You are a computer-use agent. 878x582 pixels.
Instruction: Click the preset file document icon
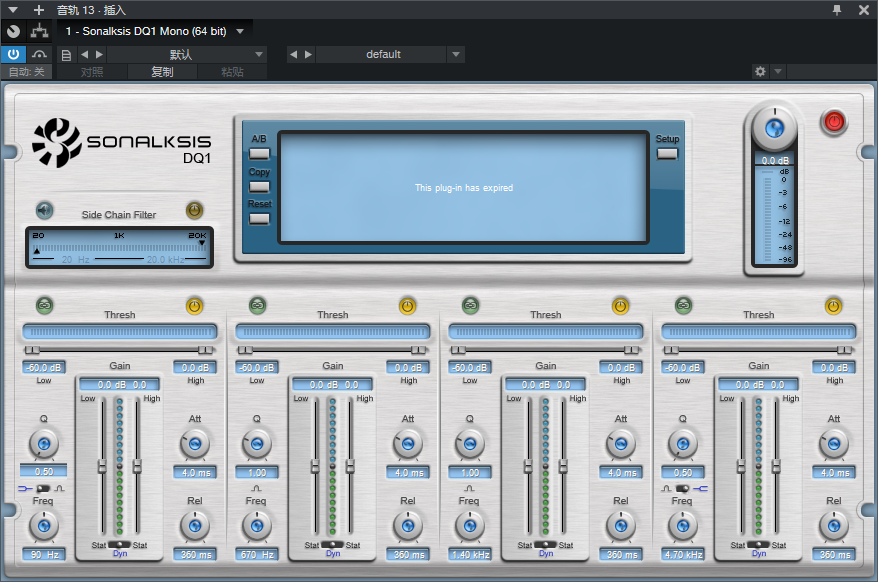click(66, 54)
